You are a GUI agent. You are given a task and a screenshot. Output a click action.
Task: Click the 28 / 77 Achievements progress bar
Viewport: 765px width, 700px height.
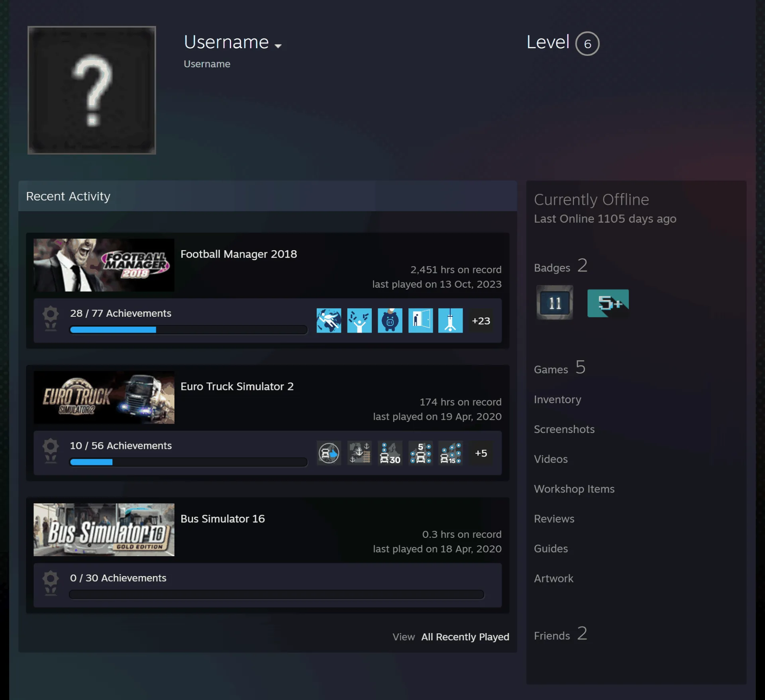188,329
